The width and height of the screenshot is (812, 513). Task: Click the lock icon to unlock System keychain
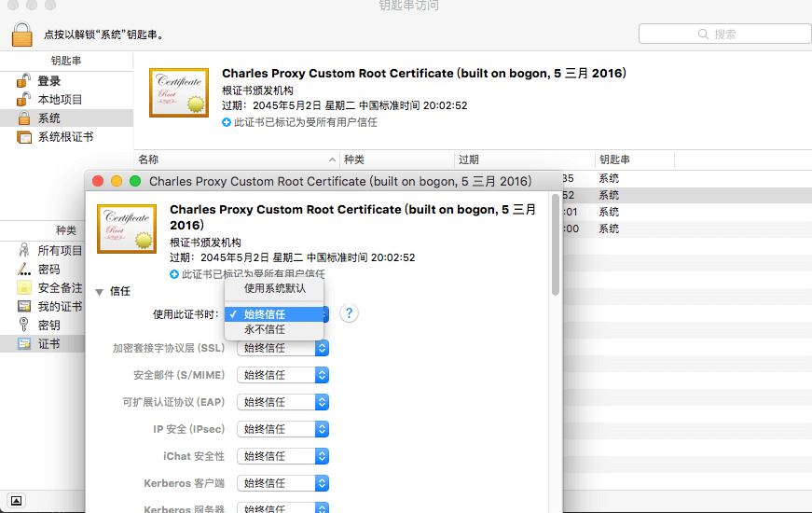click(x=22, y=35)
